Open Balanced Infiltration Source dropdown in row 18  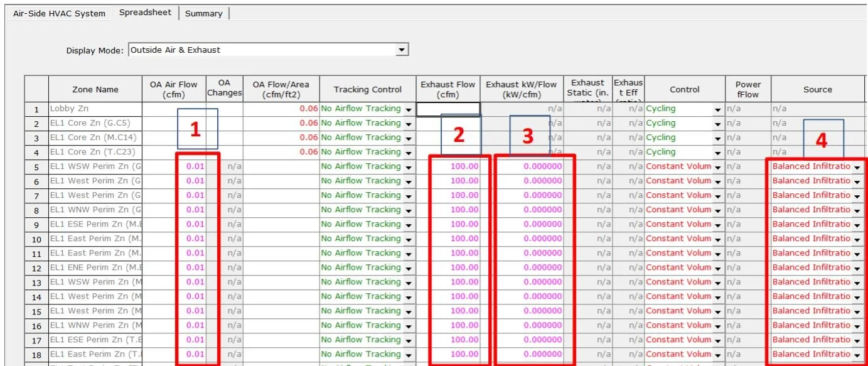(x=857, y=355)
